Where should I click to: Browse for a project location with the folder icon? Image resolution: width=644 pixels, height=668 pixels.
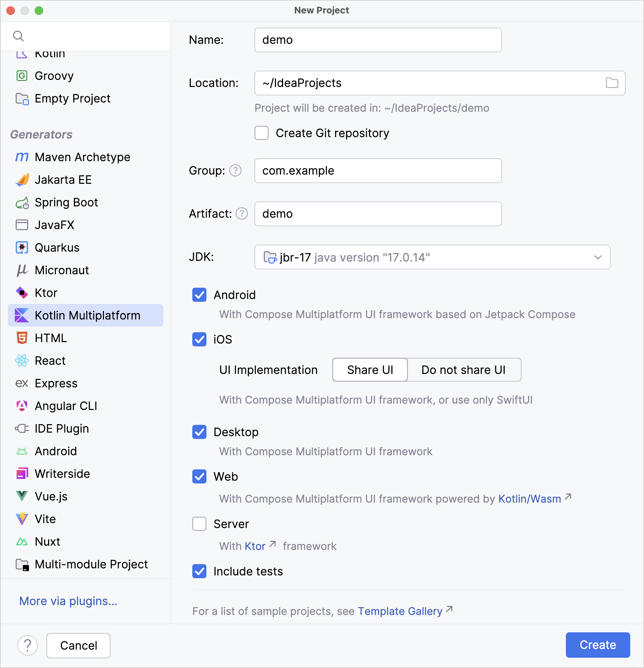pos(612,83)
